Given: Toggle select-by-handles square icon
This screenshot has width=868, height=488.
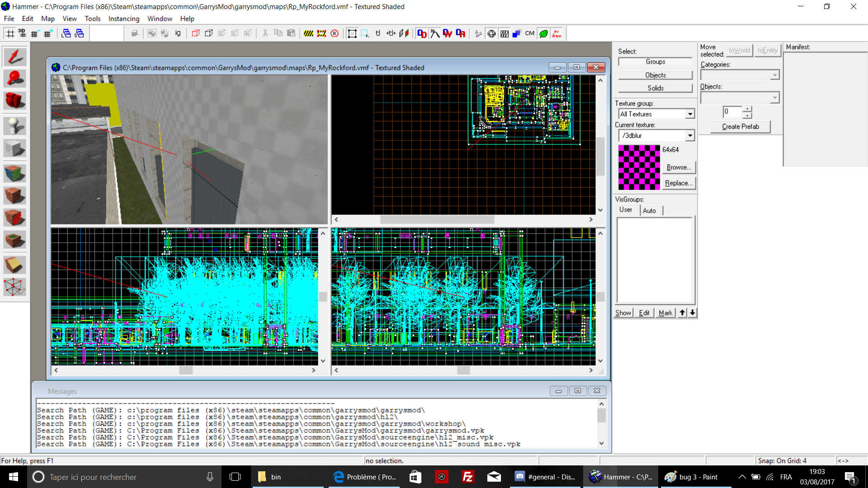Looking at the screenshot, I should coord(352,33).
